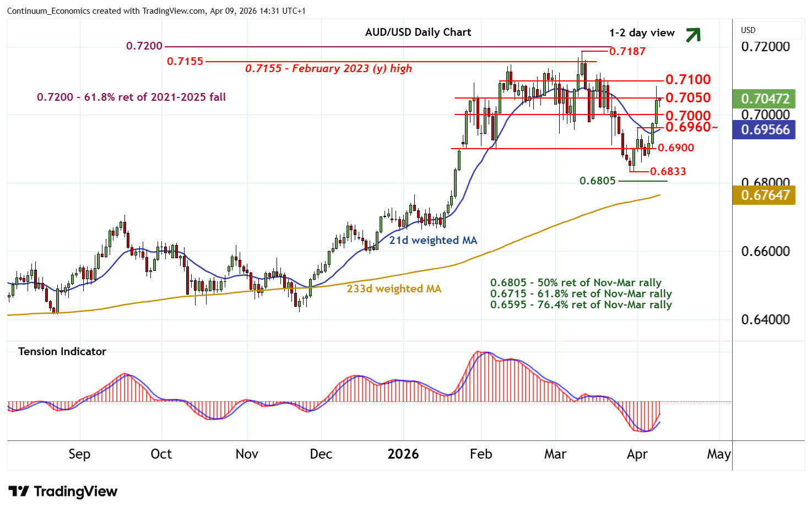Click the 0.7155 February 2023 high annotation
Screen dimensions: 812x512
point(328,69)
